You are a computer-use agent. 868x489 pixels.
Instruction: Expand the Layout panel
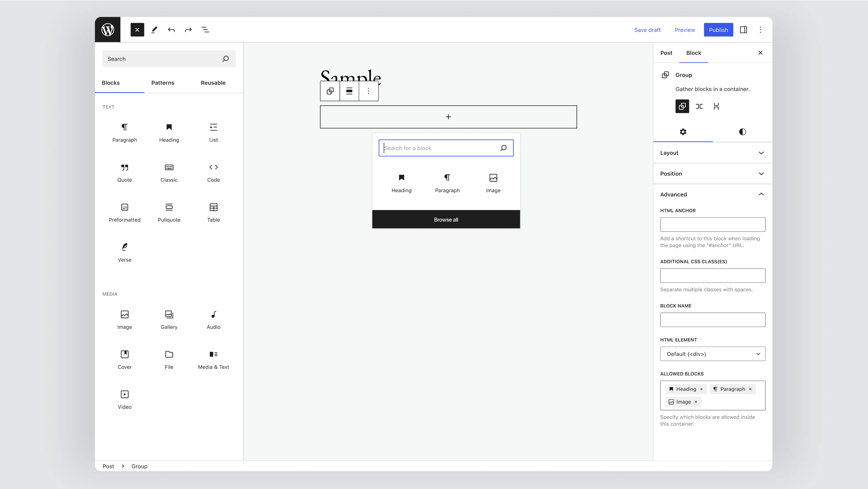pos(712,153)
